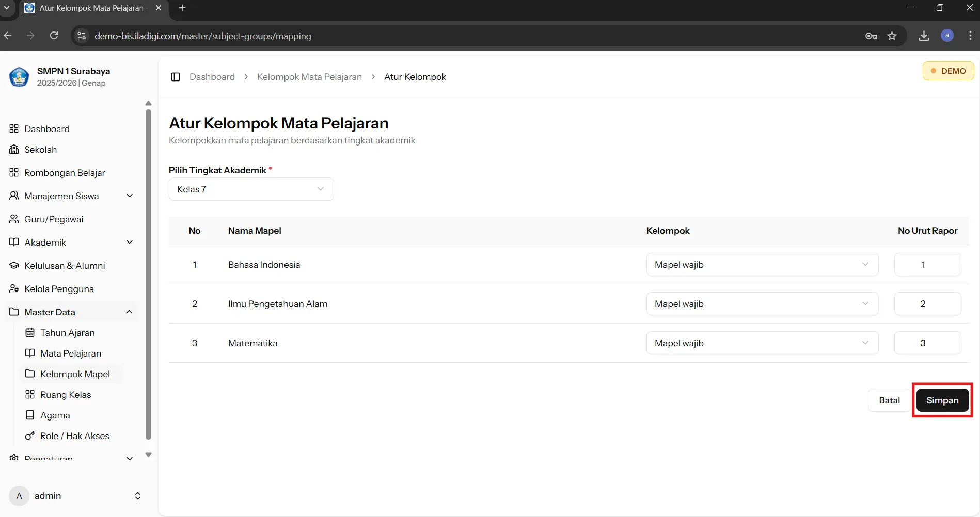Click the Agama book icon
The image size is (980, 517).
[x=30, y=415]
